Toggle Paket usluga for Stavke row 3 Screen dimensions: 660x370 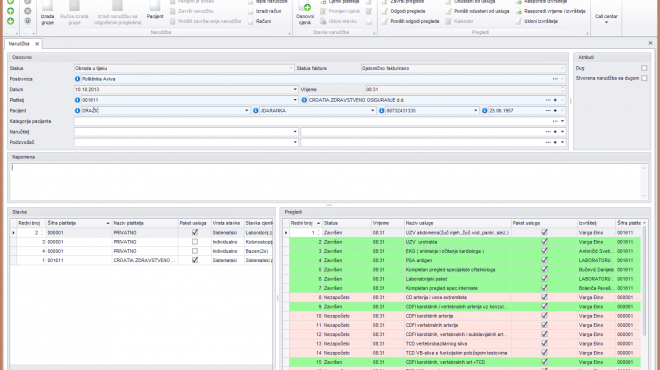pyautogui.click(x=195, y=242)
